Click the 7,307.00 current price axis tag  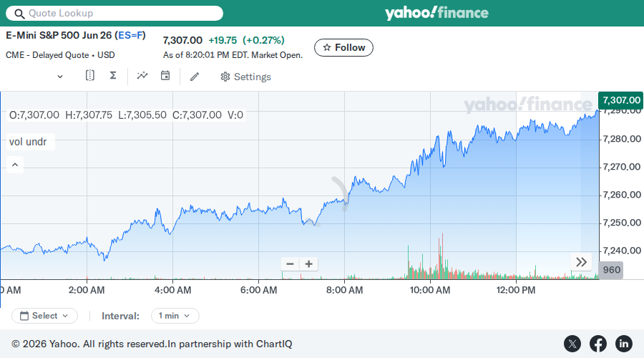(x=621, y=100)
